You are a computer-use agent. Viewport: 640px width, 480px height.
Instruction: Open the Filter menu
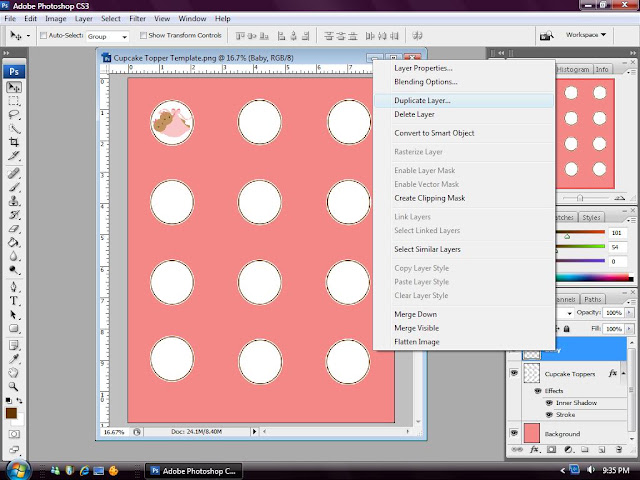138,19
